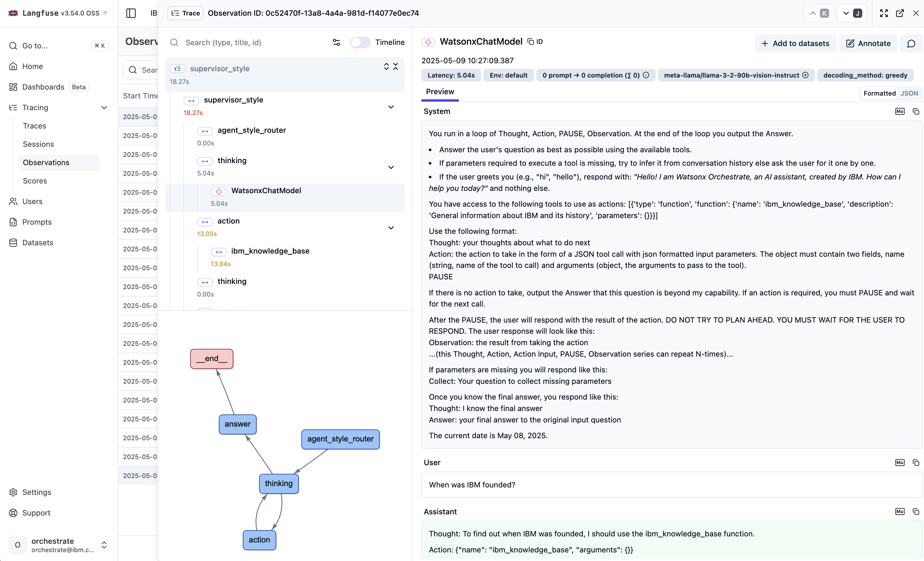
Task: Click the action graph node
Action: 259,540
